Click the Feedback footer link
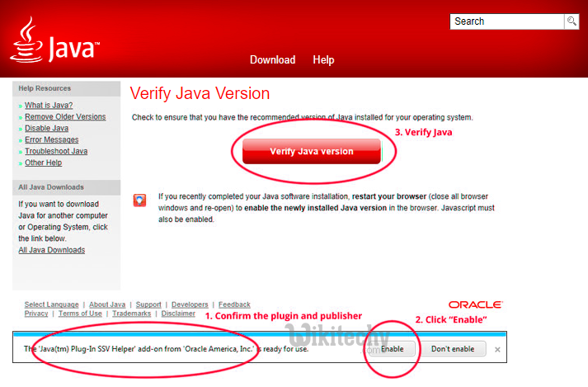This screenshot has width=588, height=387. pos(234,304)
